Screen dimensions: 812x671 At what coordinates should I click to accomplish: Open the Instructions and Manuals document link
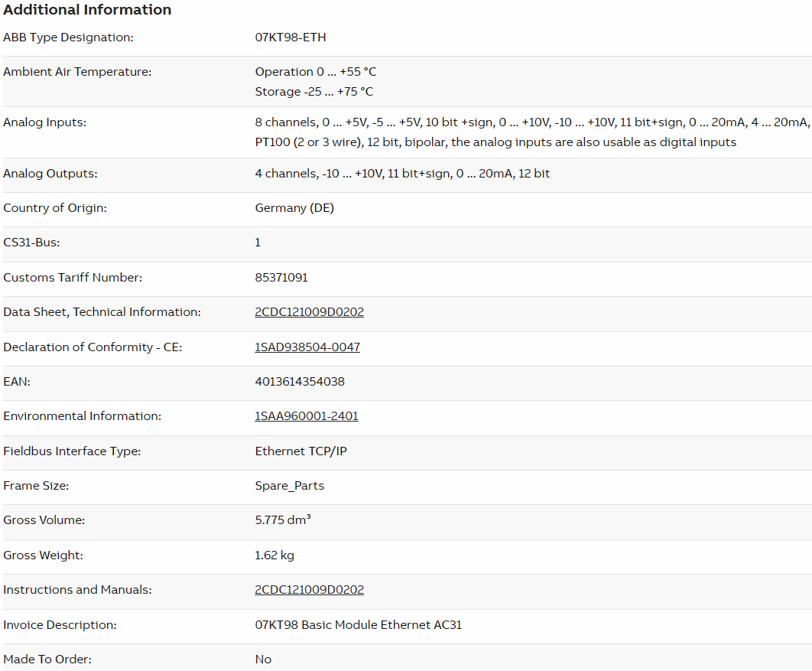309,590
